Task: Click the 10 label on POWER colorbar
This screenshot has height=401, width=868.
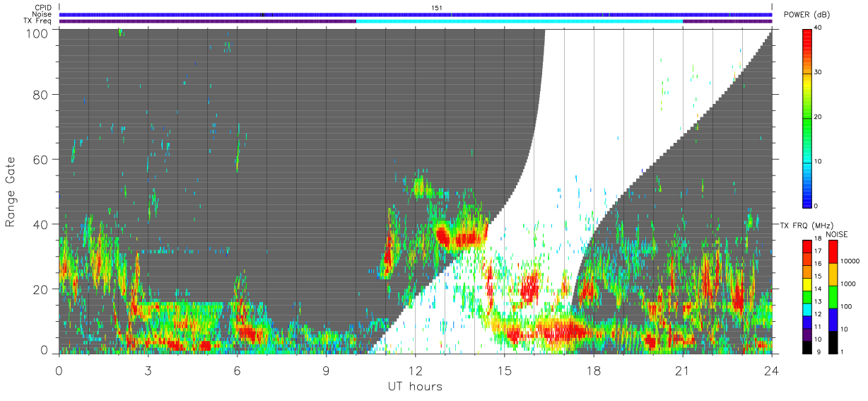Action: tap(819, 161)
